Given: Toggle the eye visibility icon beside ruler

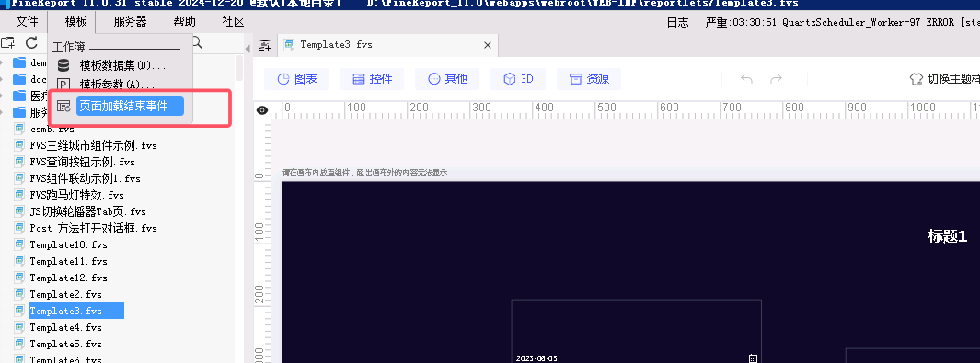Looking at the screenshot, I should (x=262, y=109).
